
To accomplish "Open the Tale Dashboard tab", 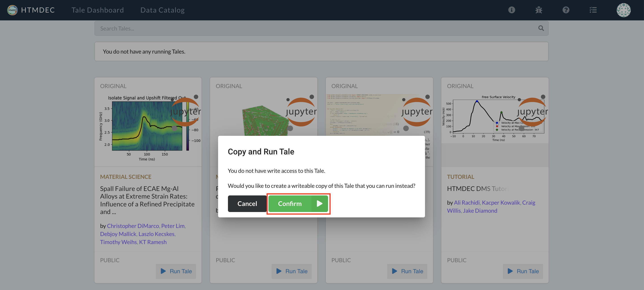I will pyautogui.click(x=97, y=10).
